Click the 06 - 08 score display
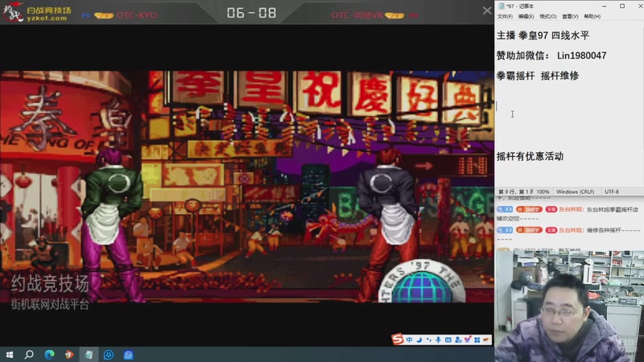Image resolution: width=644 pixels, height=362 pixels. (x=251, y=13)
